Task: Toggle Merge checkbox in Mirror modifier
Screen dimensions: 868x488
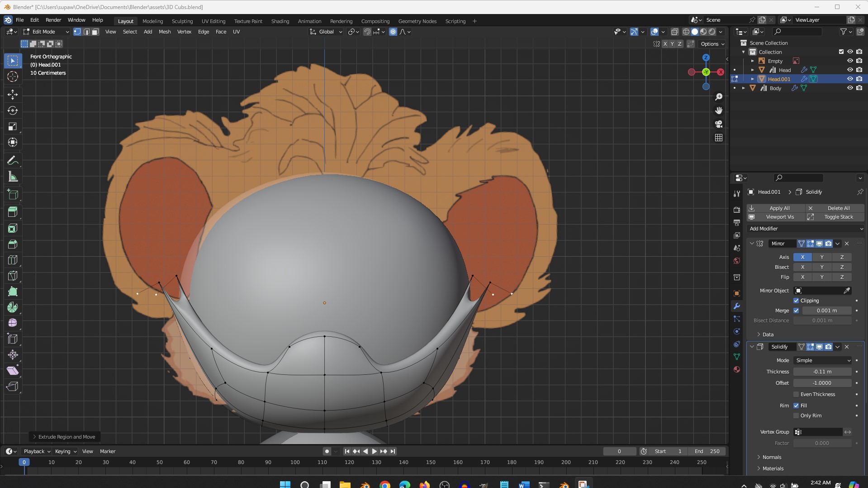Action: pos(796,311)
